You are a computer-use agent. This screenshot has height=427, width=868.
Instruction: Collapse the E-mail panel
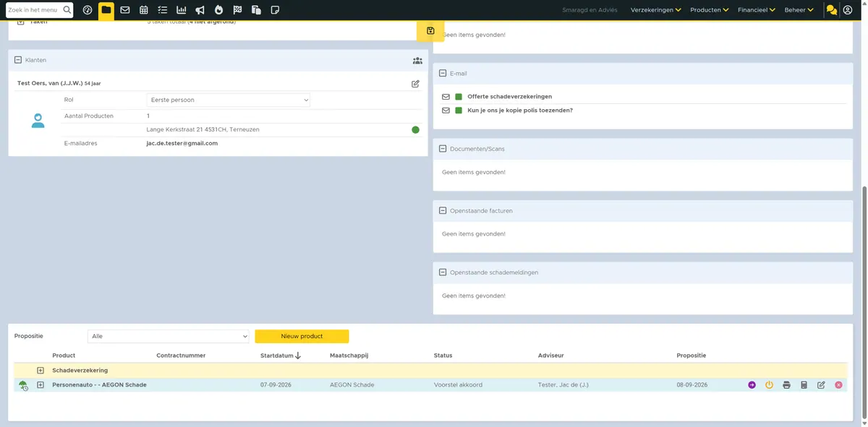point(443,73)
